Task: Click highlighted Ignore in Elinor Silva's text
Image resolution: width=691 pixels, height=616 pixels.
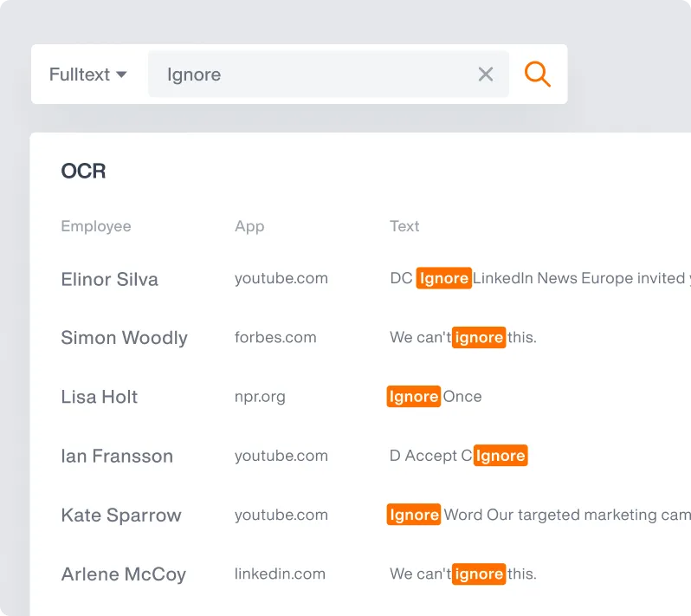Action: [443, 278]
